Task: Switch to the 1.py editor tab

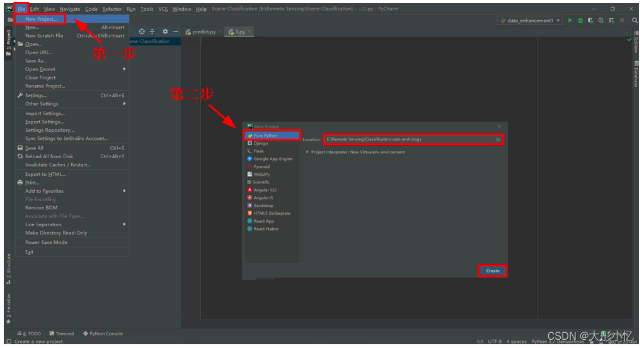Action: tap(239, 32)
